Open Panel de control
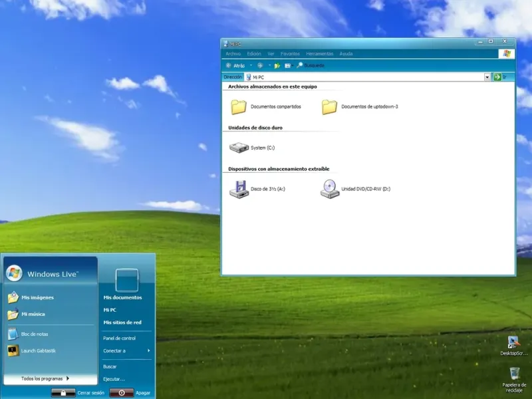 tap(119, 338)
